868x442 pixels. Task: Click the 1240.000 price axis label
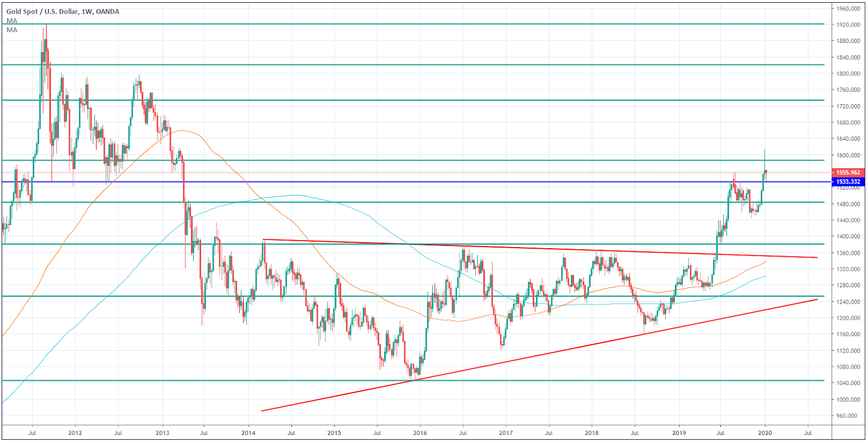click(848, 302)
